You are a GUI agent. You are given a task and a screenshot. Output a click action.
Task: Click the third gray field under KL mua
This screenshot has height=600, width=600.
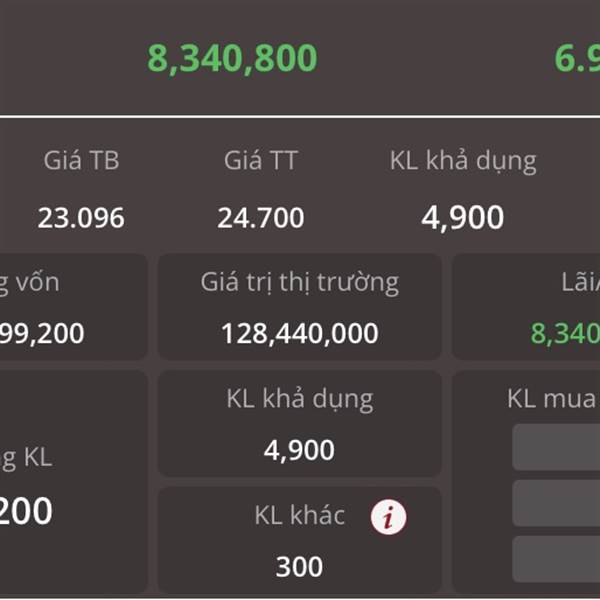click(x=556, y=559)
